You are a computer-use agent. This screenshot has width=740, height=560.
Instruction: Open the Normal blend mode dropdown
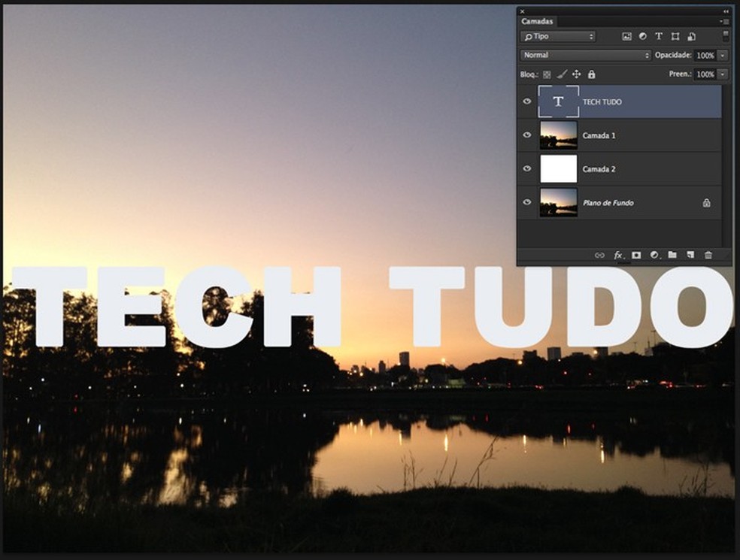coord(586,55)
